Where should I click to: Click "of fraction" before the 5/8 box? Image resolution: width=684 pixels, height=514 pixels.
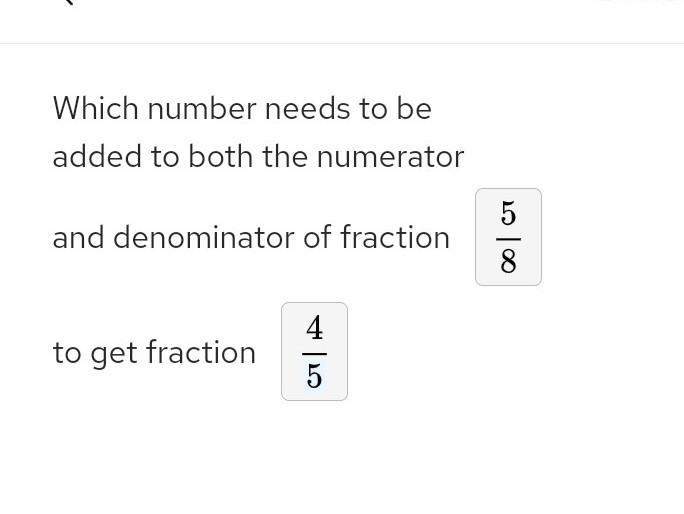click(x=376, y=237)
